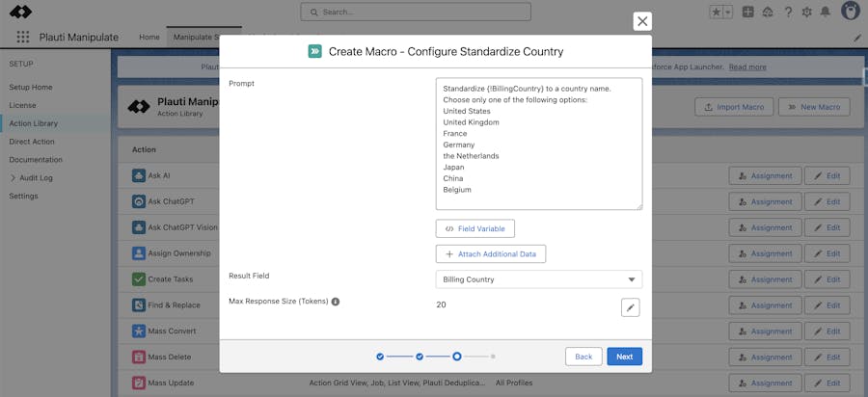This screenshot has width=868, height=397.
Task: Jump to second completed progress step
Action: coord(420,357)
